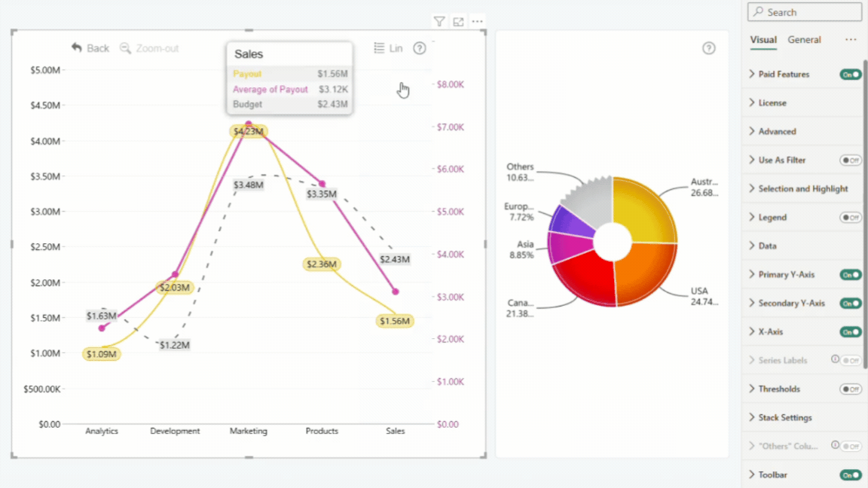This screenshot has height=488, width=868.
Task: Open focus mode icon above chart
Action: click(x=458, y=22)
